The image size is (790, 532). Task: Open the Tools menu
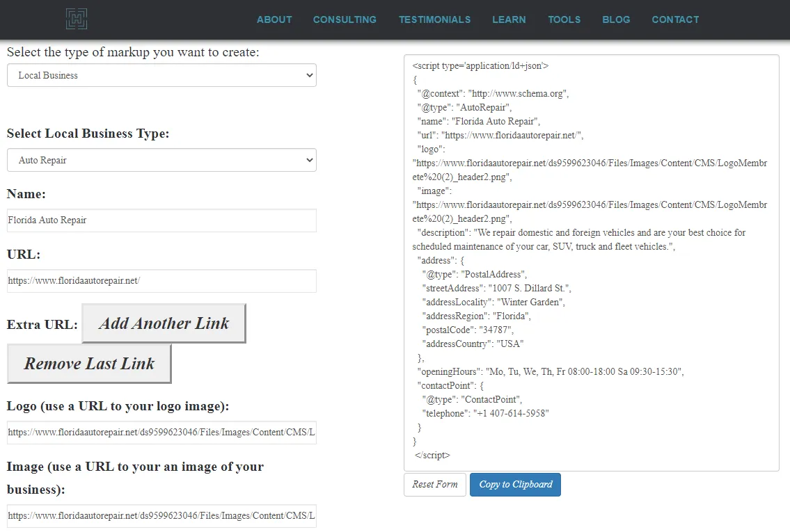click(564, 19)
